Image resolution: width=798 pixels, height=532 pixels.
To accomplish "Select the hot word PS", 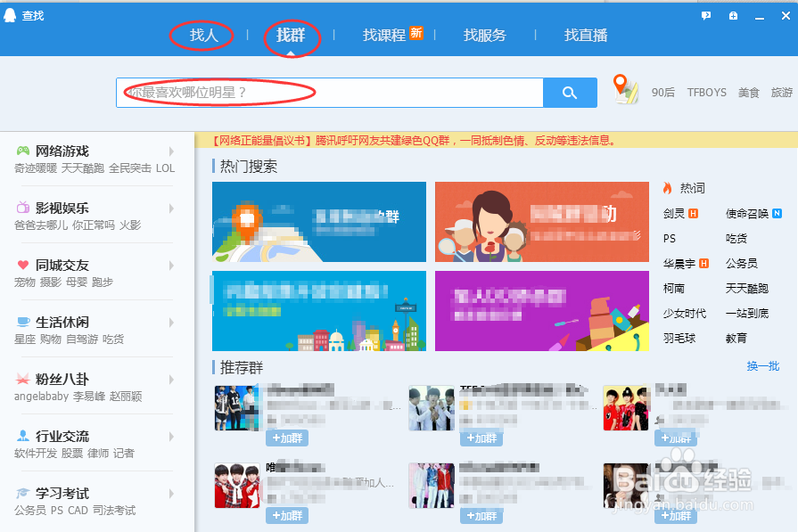I will [x=670, y=239].
